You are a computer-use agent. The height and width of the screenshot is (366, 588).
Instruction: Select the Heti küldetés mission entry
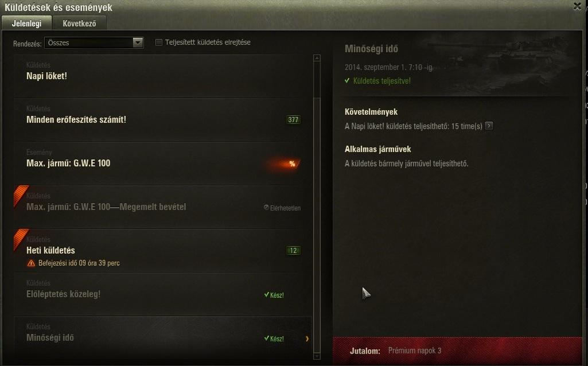pyautogui.click(x=163, y=251)
